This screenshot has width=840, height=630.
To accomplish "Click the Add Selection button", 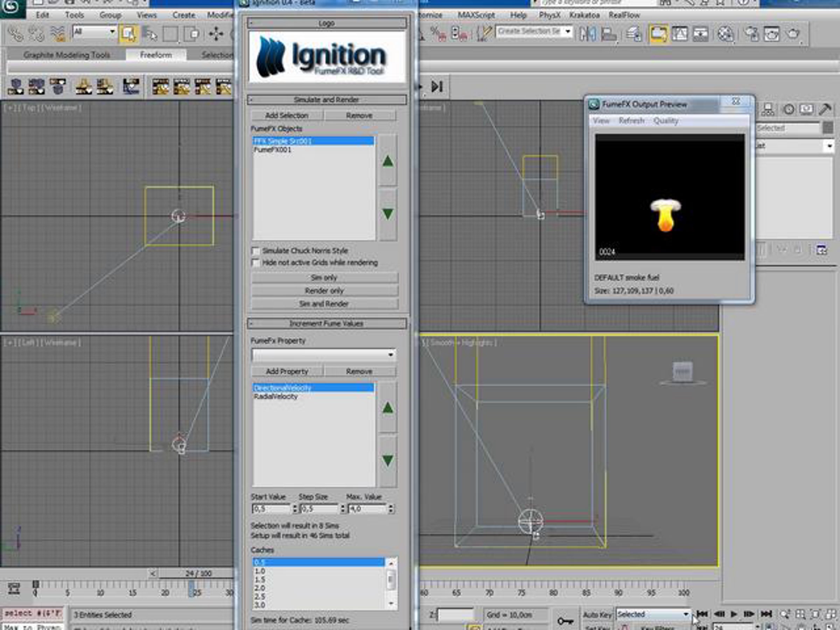I will [x=287, y=115].
